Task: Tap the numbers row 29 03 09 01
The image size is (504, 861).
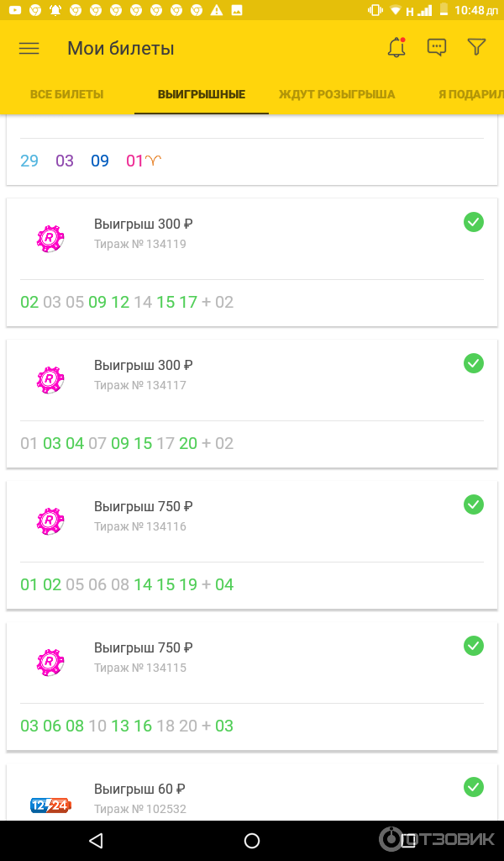Action: [91, 161]
